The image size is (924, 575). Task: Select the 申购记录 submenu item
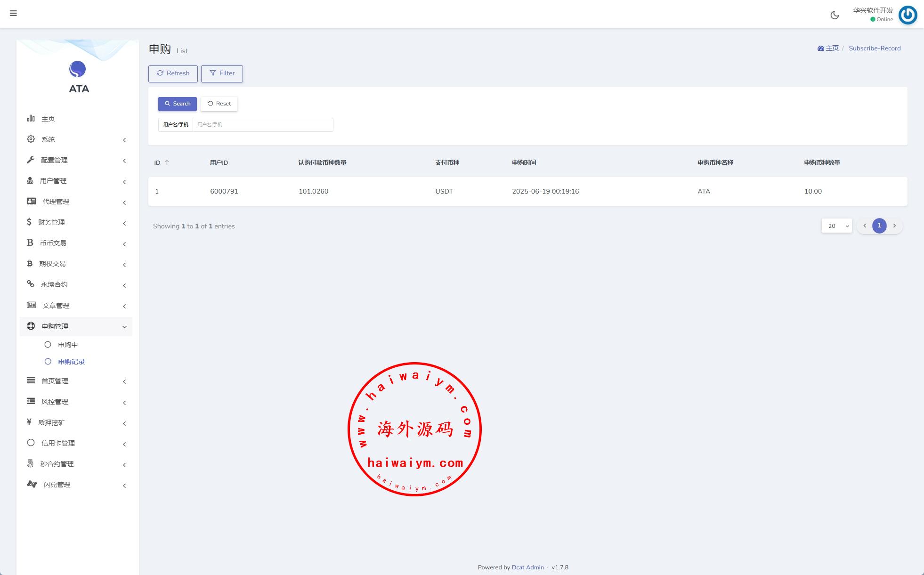[x=71, y=362]
